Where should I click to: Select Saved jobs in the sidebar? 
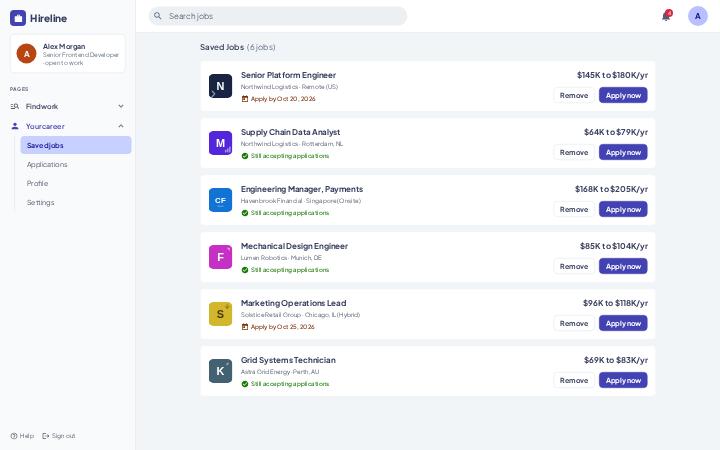click(76, 145)
